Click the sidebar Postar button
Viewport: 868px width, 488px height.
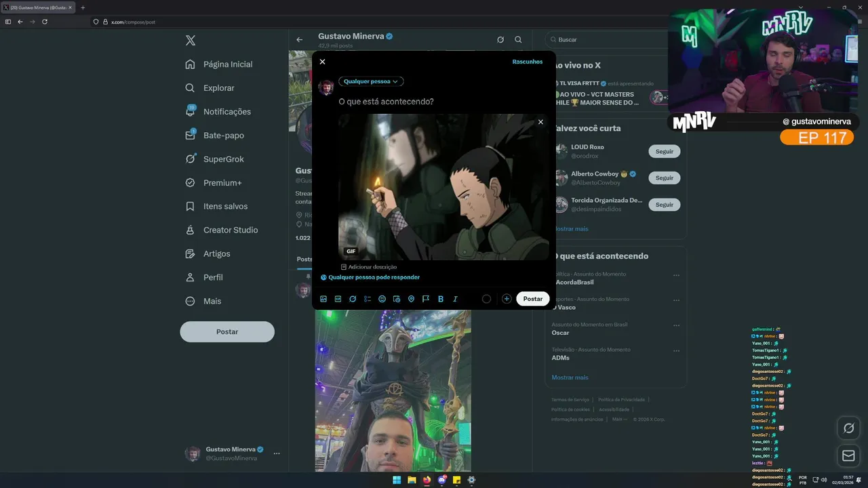tap(227, 331)
